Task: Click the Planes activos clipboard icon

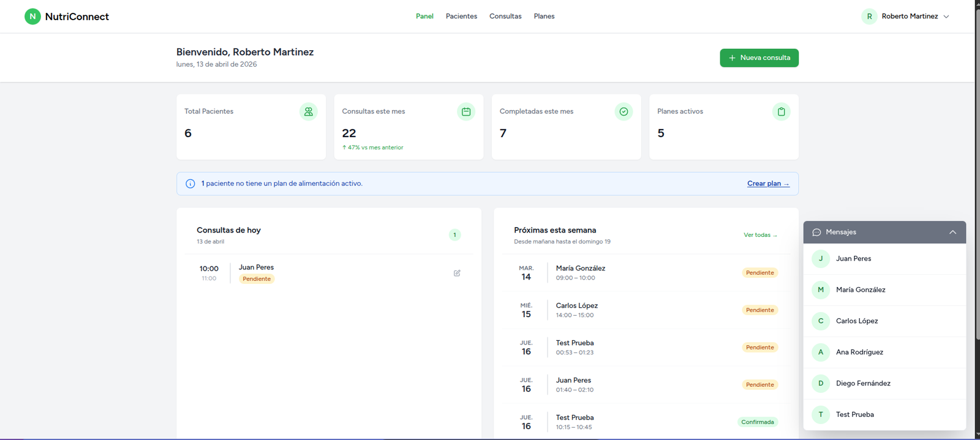Action: 782,111
